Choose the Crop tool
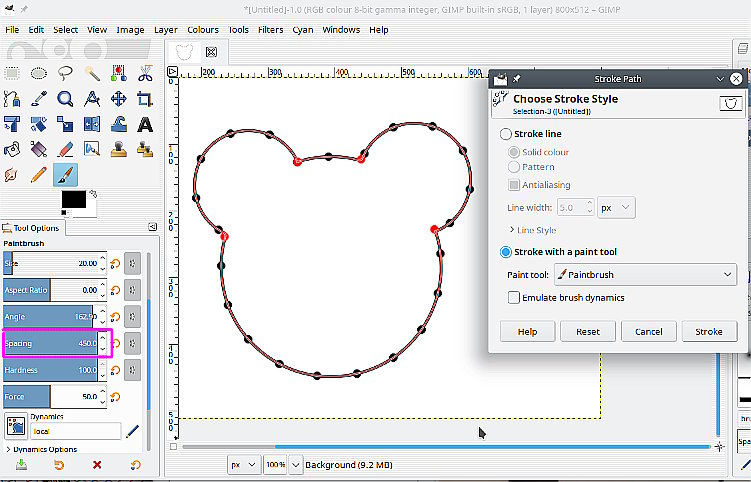 pos(145,99)
